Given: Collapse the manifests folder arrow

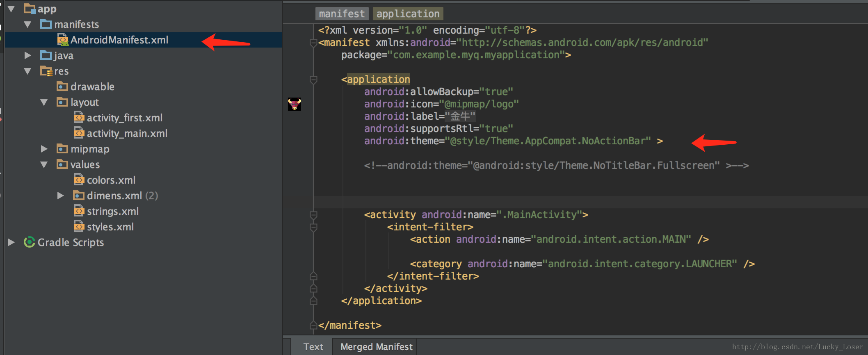Looking at the screenshot, I should click(x=27, y=24).
